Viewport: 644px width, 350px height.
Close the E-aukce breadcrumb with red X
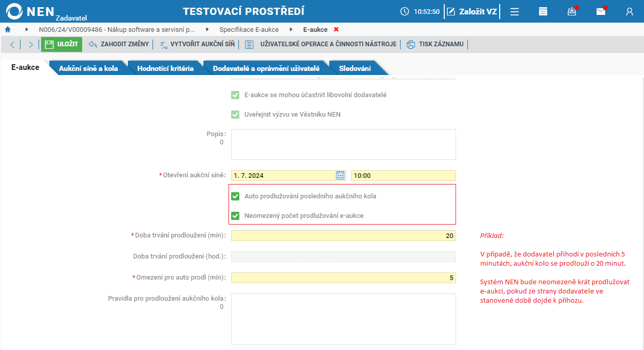pyautogui.click(x=336, y=29)
